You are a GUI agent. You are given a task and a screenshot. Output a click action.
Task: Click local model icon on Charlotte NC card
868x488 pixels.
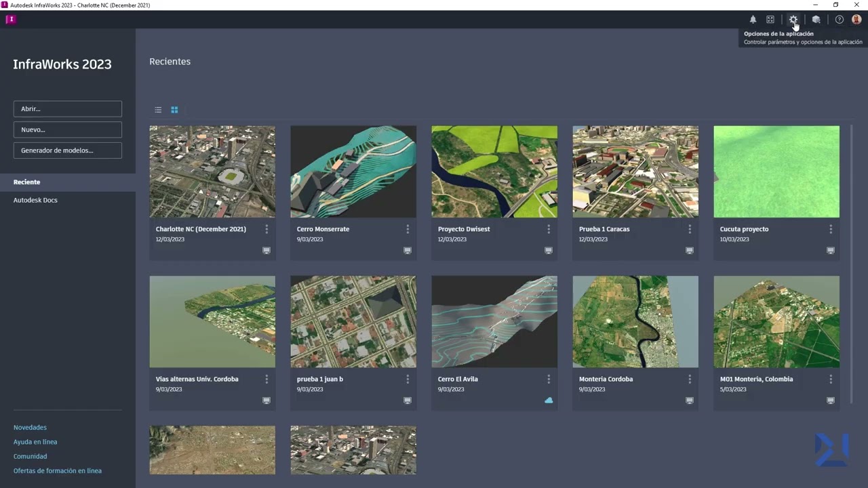(x=267, y=251)
